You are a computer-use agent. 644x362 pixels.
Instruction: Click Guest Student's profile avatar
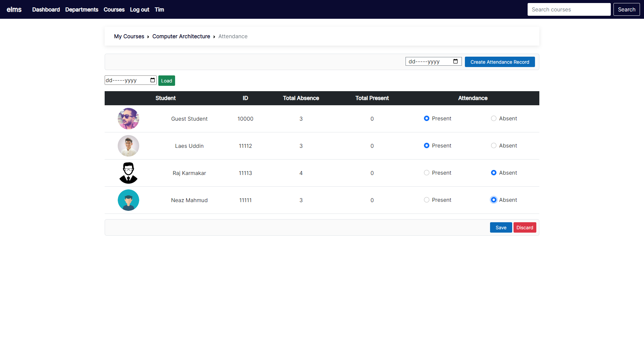(x=128, y=119)
